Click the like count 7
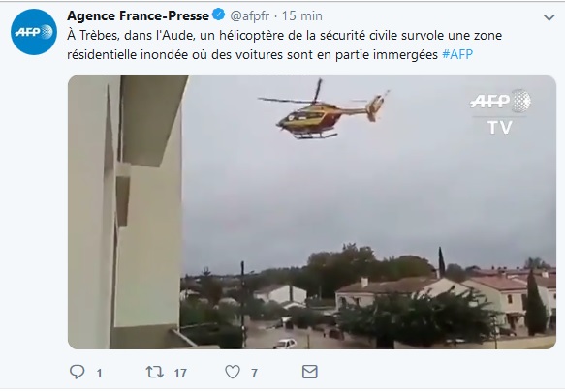 click(254, 374)
